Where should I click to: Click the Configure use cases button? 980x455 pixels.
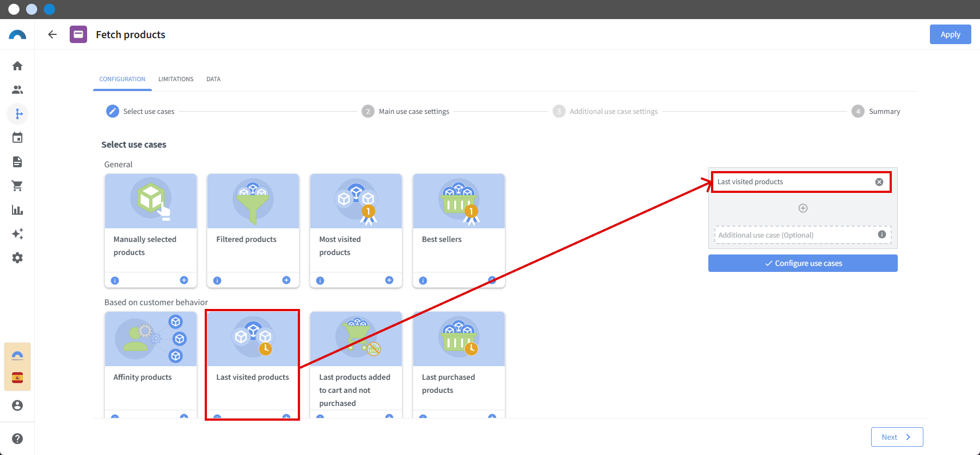coord(803,263)
